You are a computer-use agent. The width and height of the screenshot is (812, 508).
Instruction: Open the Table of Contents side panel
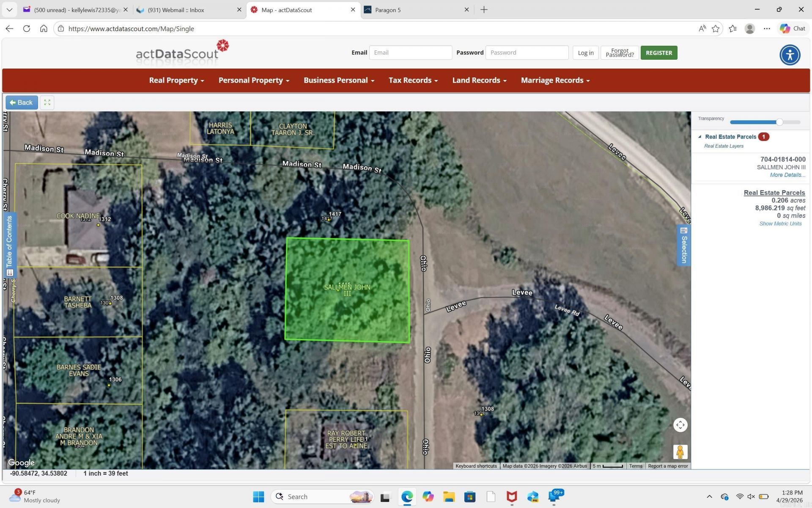(9, 246)
